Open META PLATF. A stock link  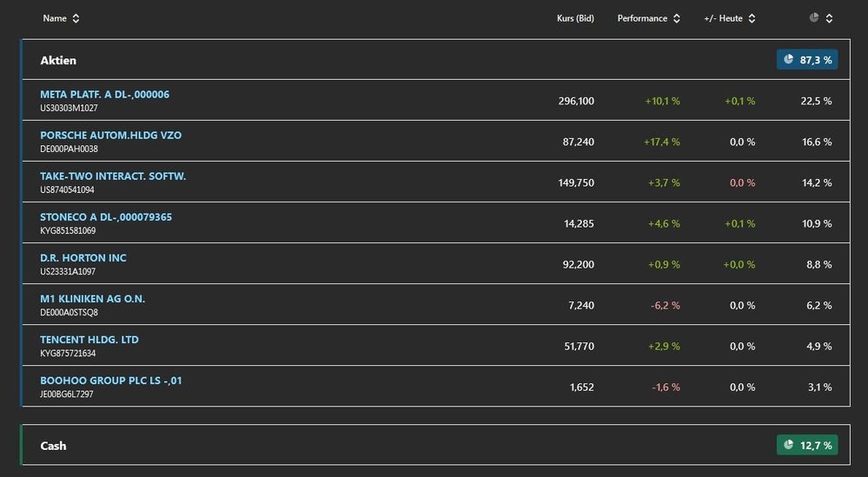104,94
